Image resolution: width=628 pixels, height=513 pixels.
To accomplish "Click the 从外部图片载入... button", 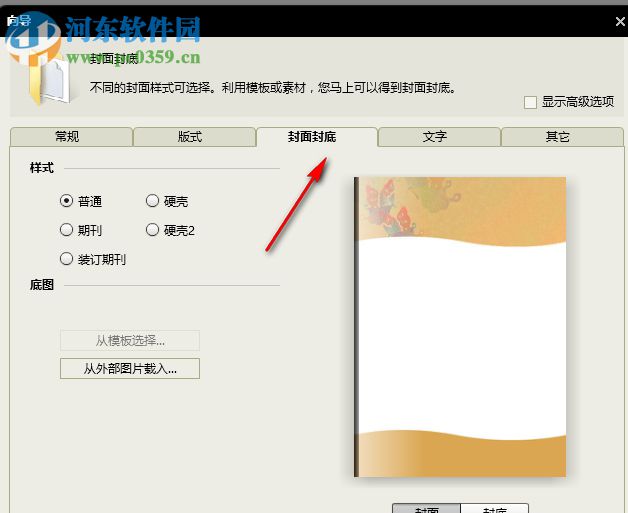I will [130, 368].
